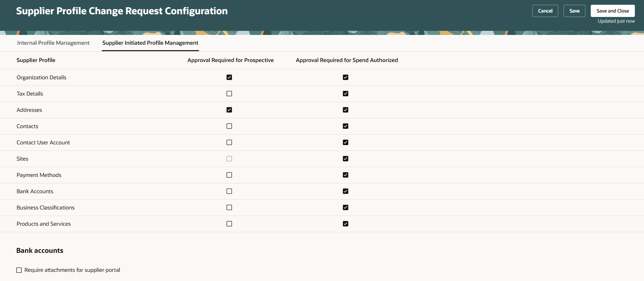Click the Cancel button
The image size is (644, 281).
coord(545,11)
